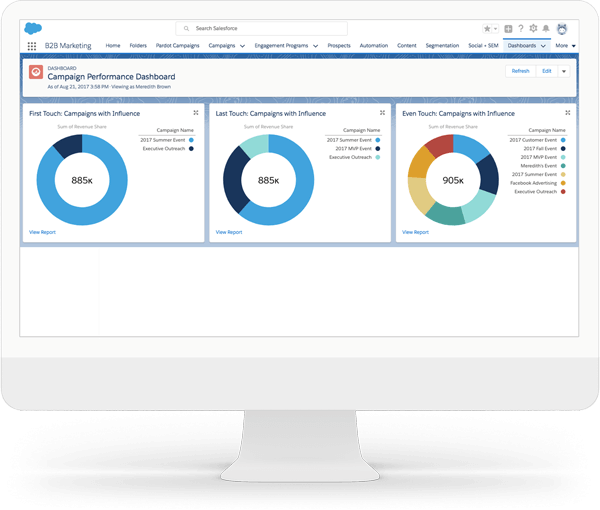Open the Segmentation tab

point(442,46)
